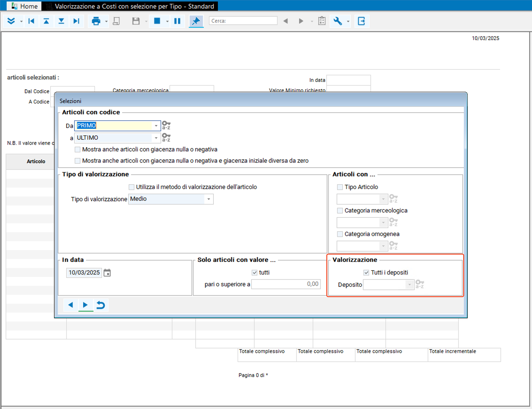Check the Categoria merceologica checkbox
The width and height of the screenshot is (532, 409).
tap(340, 211)
